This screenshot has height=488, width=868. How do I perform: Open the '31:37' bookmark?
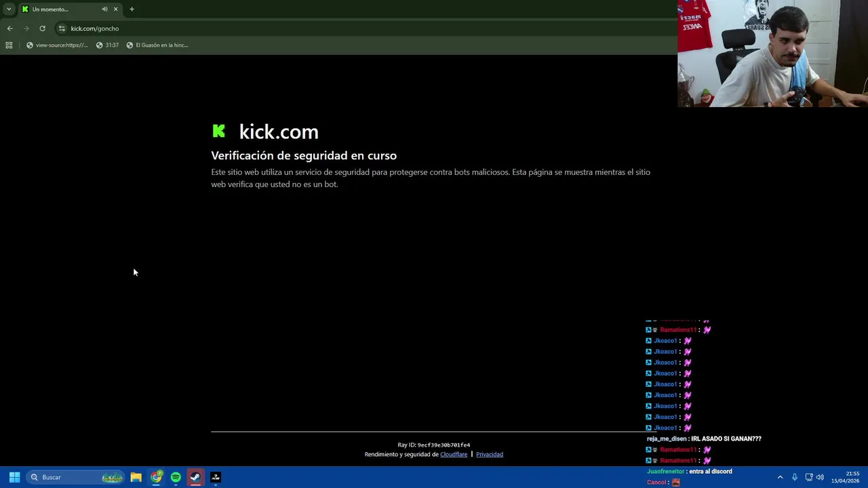[x=107, y=45]
